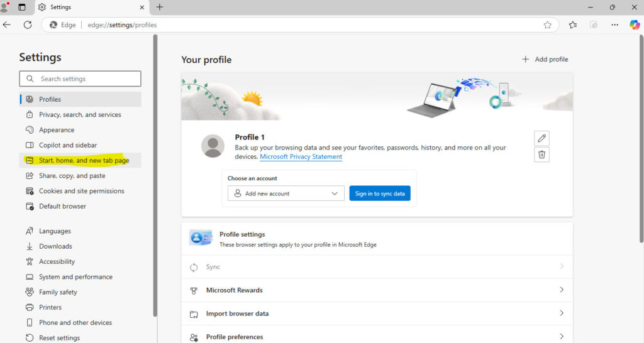Click Add profile button
This screenshot has width=644, height=343.
click(545, 59)
